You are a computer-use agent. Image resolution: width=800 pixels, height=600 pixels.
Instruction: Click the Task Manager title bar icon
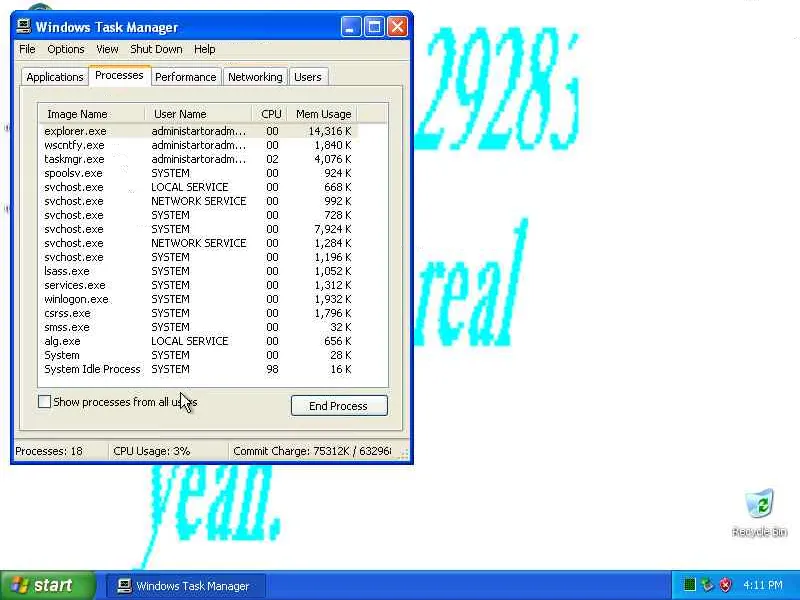pyautogui.click(x=23, y=26)
